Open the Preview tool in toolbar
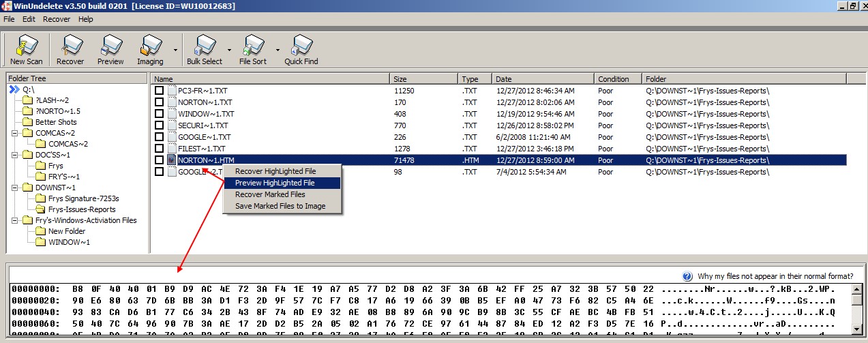Viewport: 868px width, 343px height. coord(110,48)
